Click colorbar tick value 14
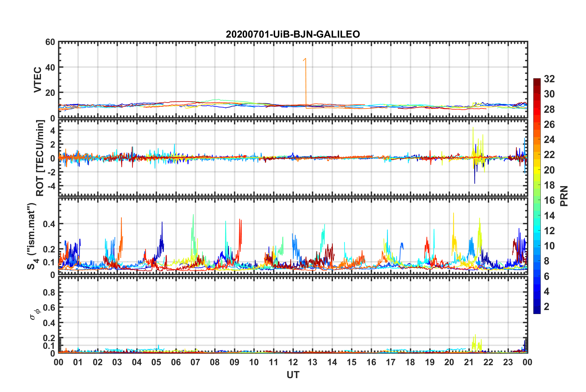The width and height of the screenshot is (586, 392). pos(549,216)
